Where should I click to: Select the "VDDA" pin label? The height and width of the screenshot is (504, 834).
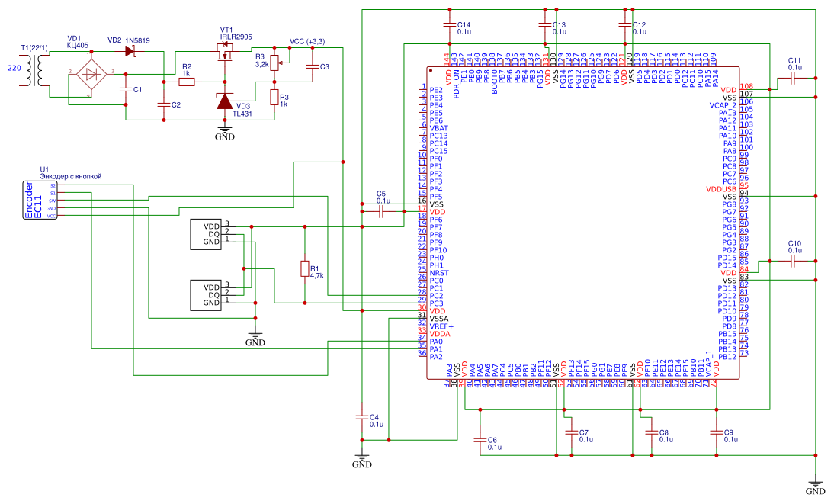(440, 334)
